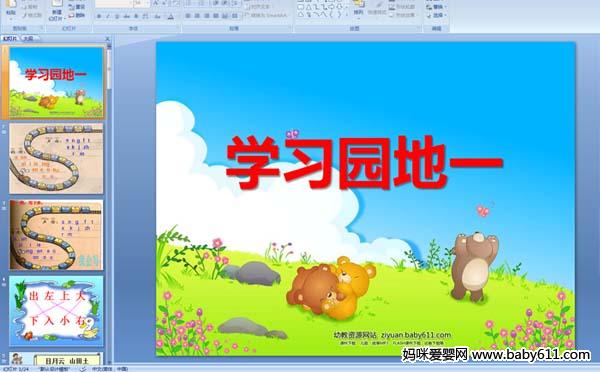Justify the text

pyautogui.click(x=216, y=16)
